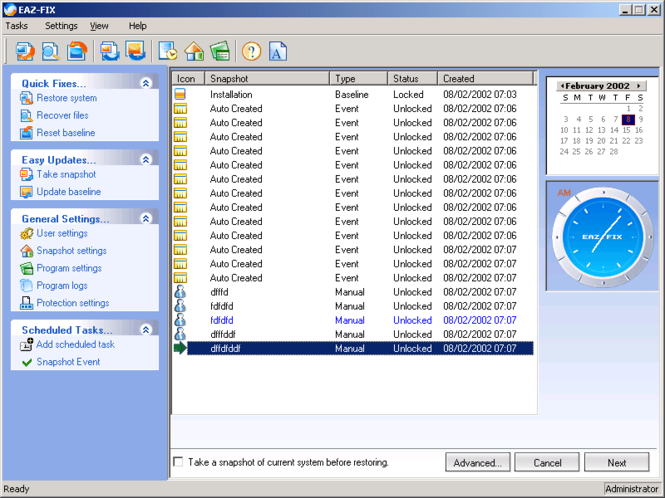
Task: Click the icon beside Protection settings
Action: point(26,303)
